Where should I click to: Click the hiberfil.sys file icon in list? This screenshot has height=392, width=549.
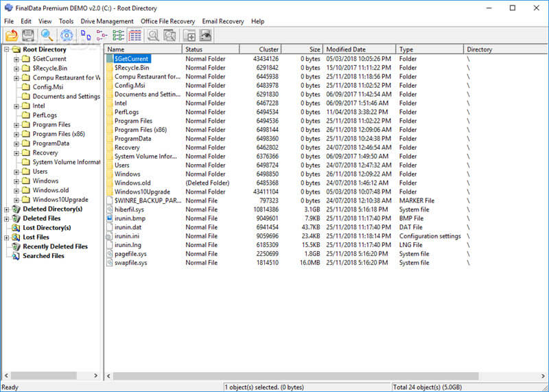tap(110, 209)
